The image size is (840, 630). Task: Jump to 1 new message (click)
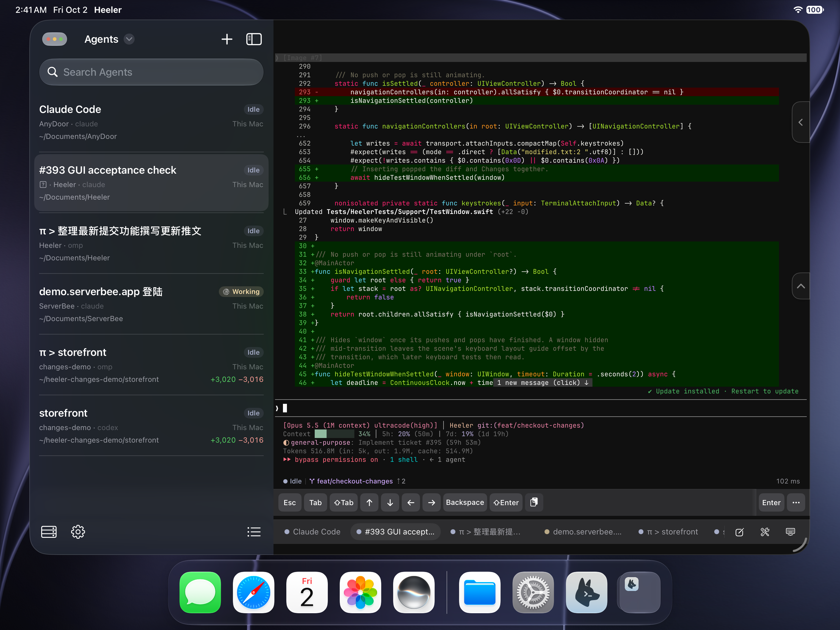tap(543, 383)
